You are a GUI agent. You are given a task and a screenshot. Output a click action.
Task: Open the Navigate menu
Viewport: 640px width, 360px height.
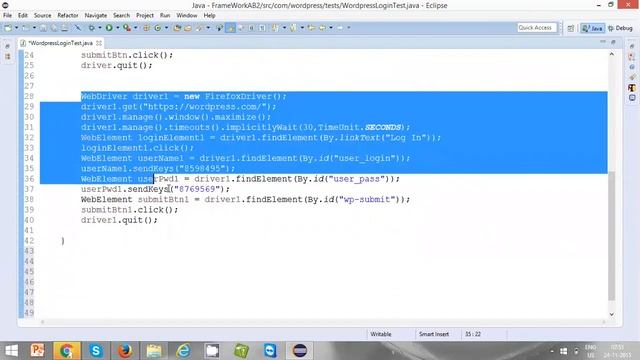pos(96,16)
